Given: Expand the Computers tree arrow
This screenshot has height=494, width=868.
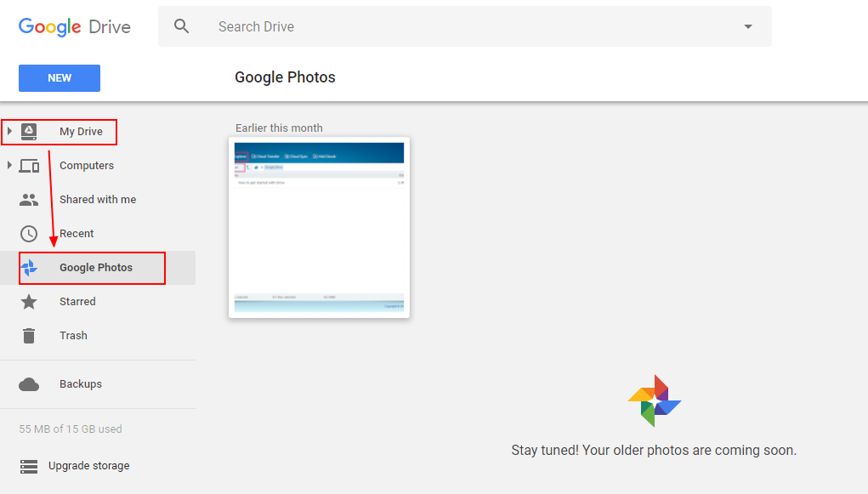Looking at the screenshot, I should coord(9,165).
